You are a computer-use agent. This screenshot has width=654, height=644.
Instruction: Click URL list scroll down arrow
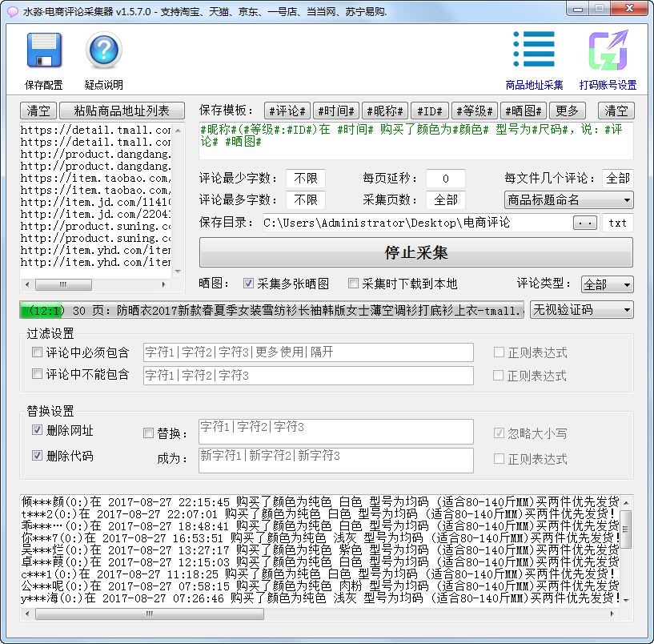pos(178,272)
